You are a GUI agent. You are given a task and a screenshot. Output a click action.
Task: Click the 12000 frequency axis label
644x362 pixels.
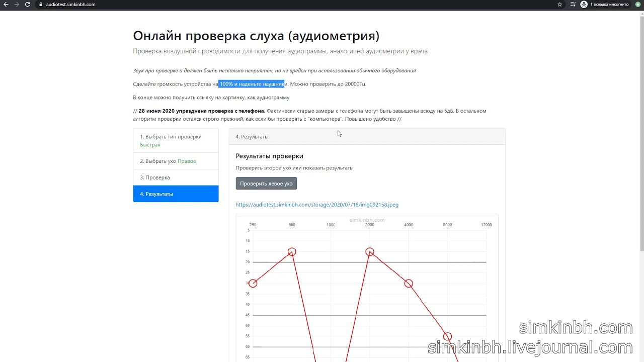[x=486, y=225]
